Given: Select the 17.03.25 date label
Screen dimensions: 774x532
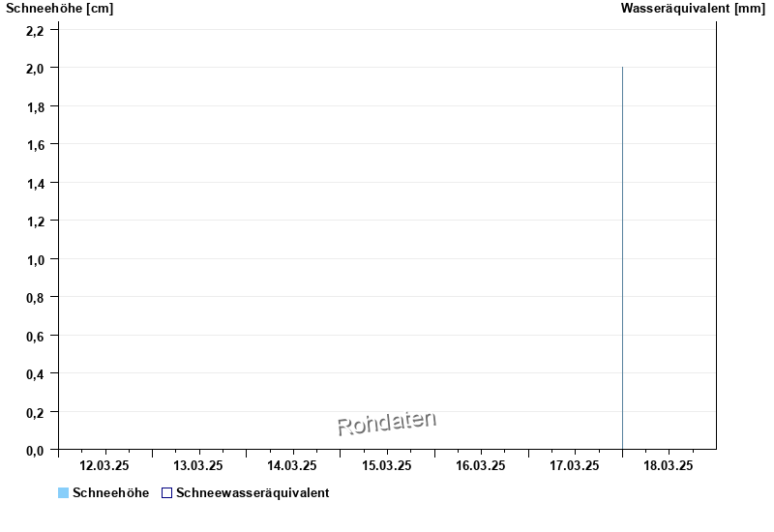Looking at the screenshot, I should coord(575,466).
